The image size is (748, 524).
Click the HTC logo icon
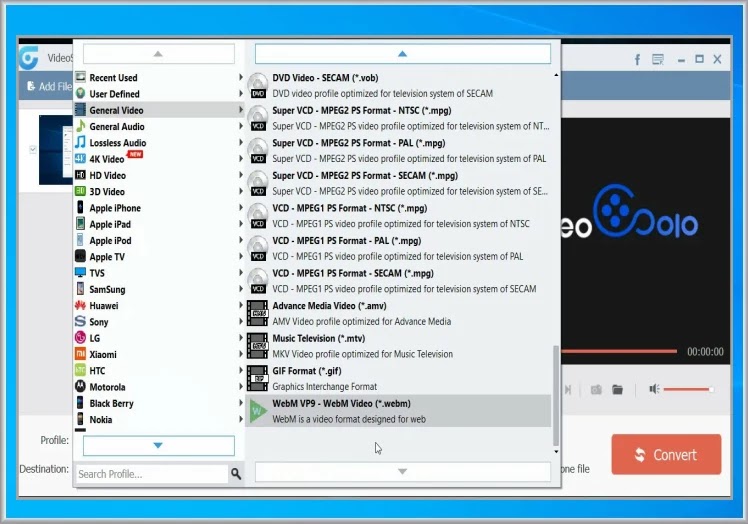pyautogui.click(x=80, y=370)
